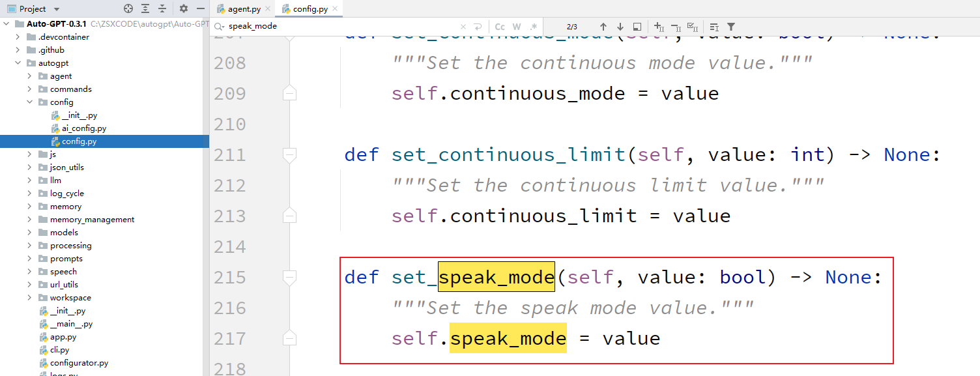Expand the .devcontainer folder

click(x=18, y=37)
